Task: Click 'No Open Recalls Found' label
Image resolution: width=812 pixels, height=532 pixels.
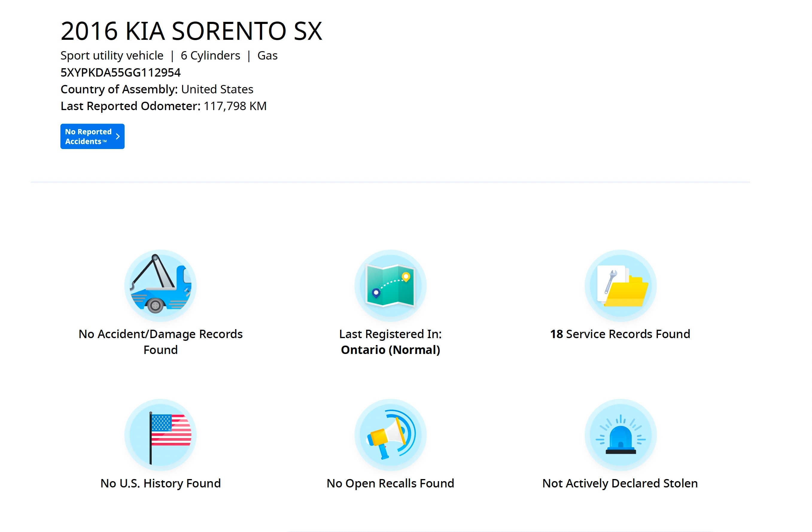Action: (x=390, y=483)
